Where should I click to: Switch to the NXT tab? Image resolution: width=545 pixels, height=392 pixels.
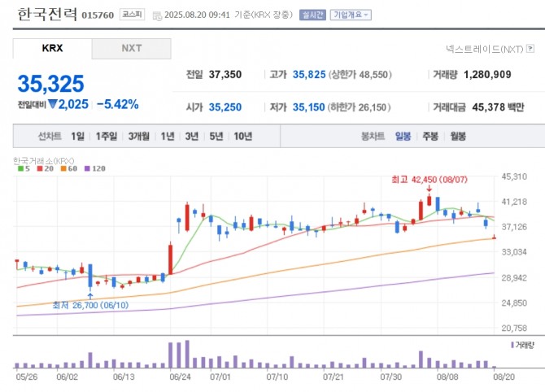point(131,48)
